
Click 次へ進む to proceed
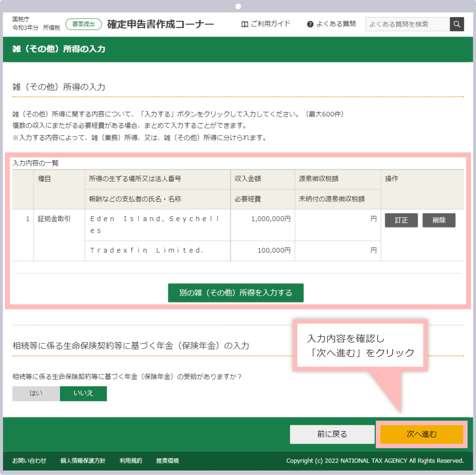tap(421, 435)
